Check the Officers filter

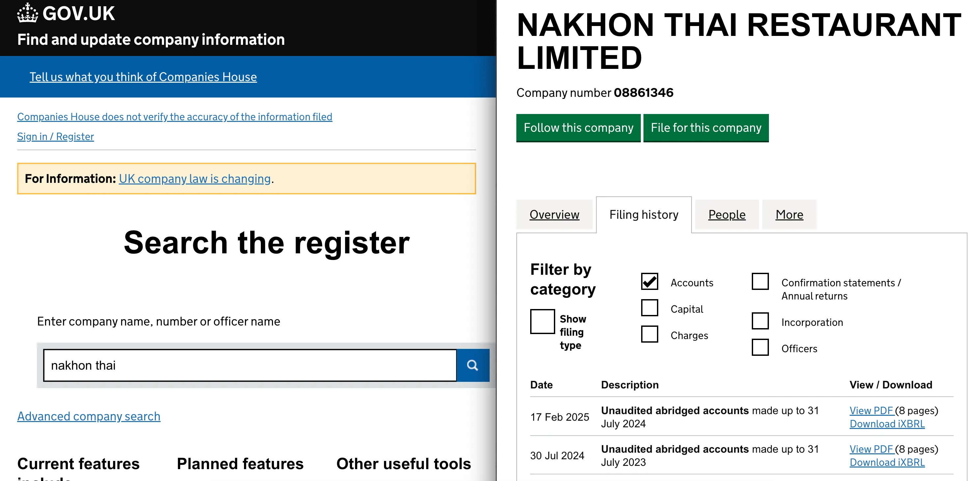[x=760, y=347]
